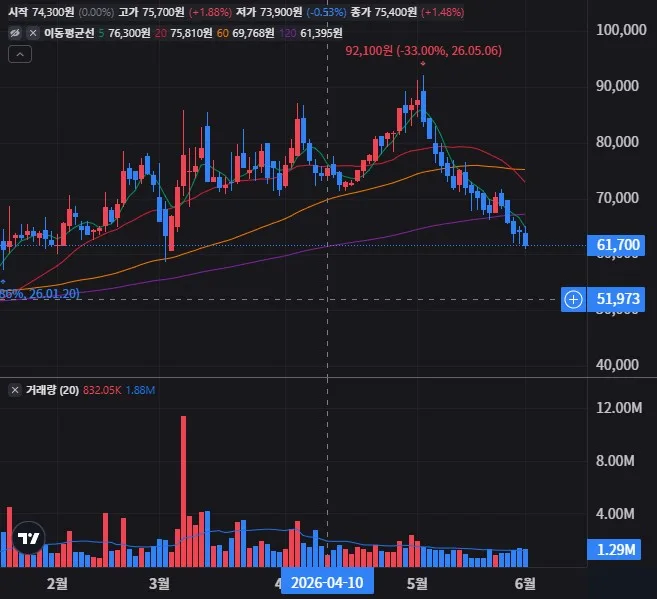The width and height of the screenshot is (657, 599).
Task: Click the 8.00M volume axis label
Action: pos(615,461)
